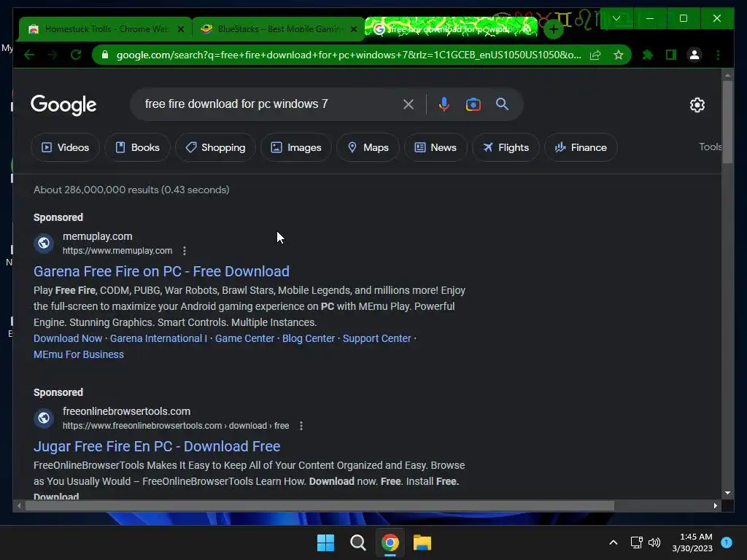Viewport: 747px width, 560px height.
Task: Click the Chrome taskbar icon
Action: point(390,542)
